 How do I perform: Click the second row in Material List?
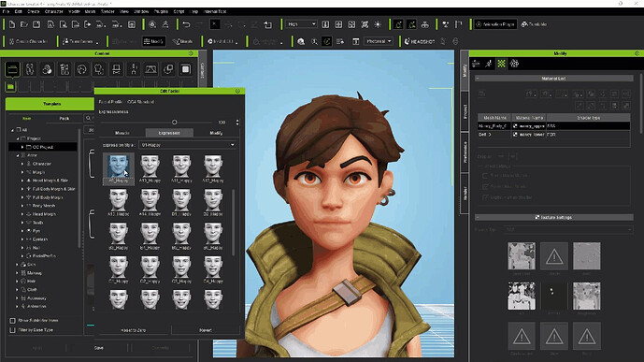553,135
